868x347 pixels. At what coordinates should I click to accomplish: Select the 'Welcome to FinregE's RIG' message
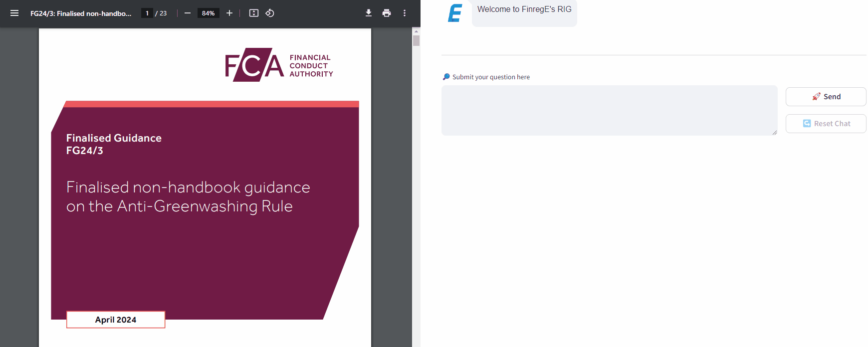pyautogui.click(x=524, y=9)
